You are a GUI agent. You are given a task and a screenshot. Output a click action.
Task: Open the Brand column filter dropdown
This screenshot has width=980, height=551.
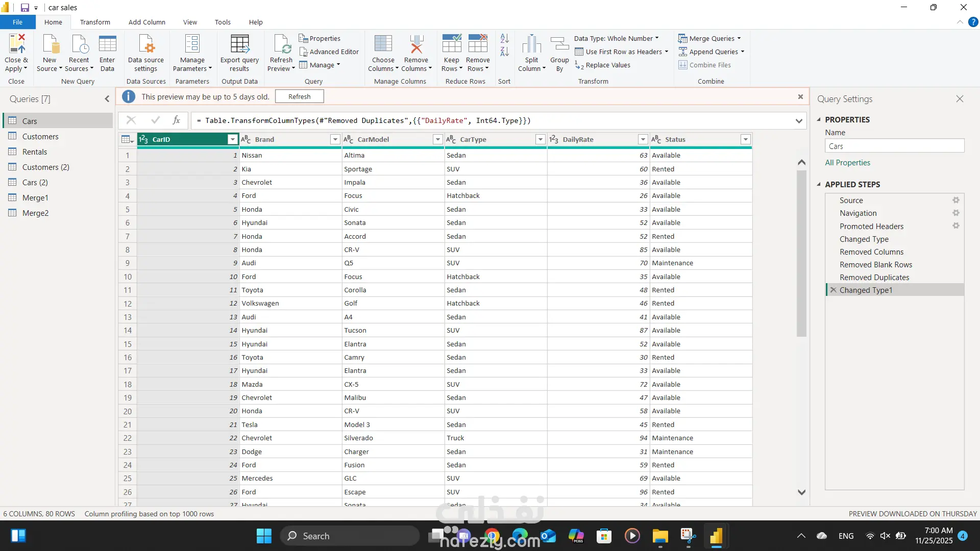[x=335, y=139]
